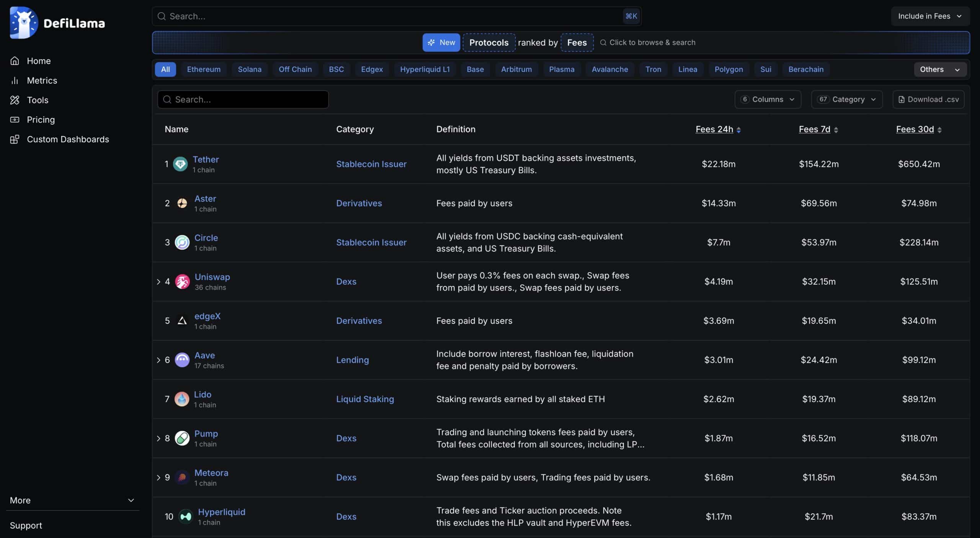Click Tether's $650.42m 30d fees
Viewport: 980px width, 538px height.
coord(919,164)
